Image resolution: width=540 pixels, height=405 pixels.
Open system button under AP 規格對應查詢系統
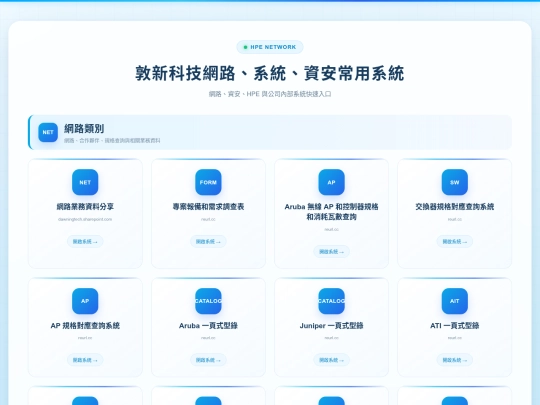[x=85, y=360]
